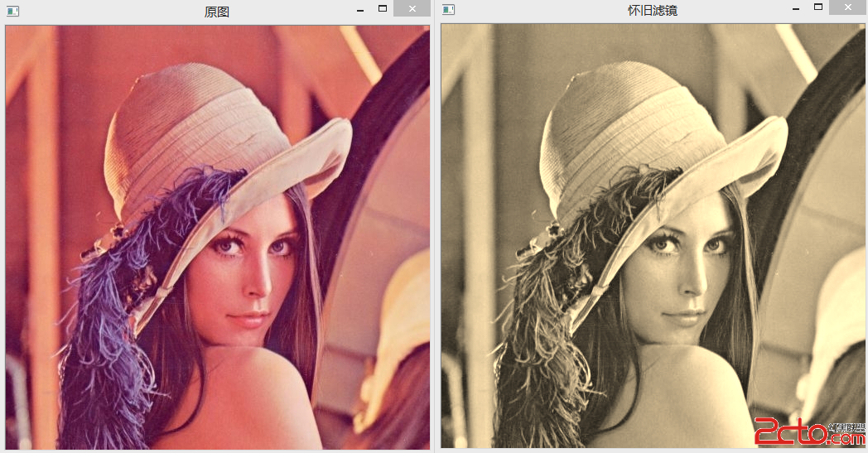Image resolution: width=868 pixels, height=453 pixels.
Task: Maximize the 原图 window
Action: [x=383, y=8]
